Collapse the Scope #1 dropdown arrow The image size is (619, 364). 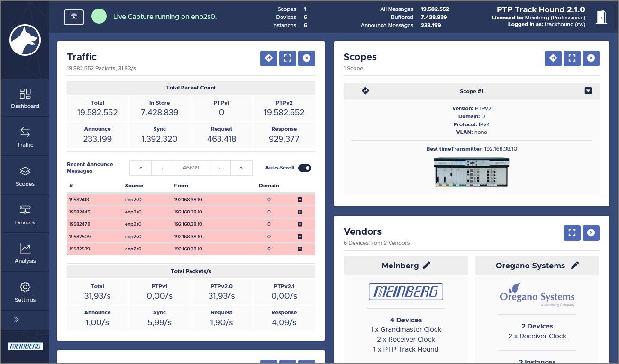pyautogui.click(x=588, y=91)
